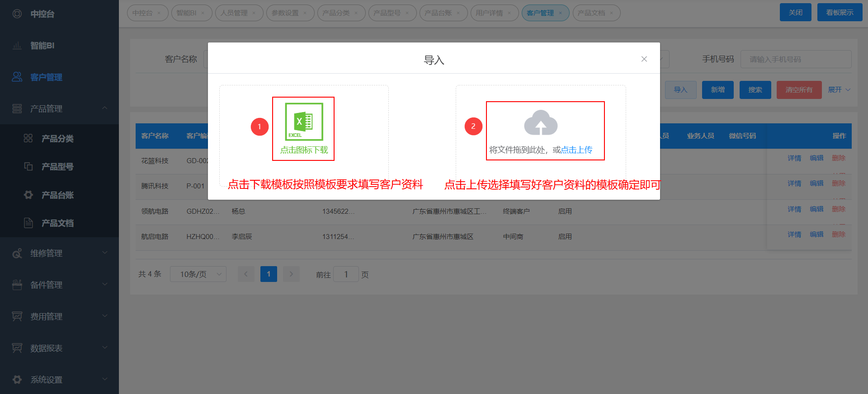Viewport: 868px width, 394px height.
Task: Click the 清空所有 button
Action: (799, 90)
